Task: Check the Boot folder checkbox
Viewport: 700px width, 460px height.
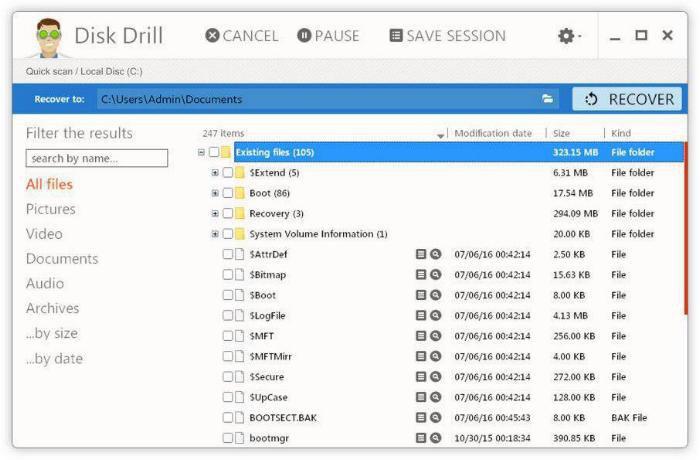Action: 228,193
